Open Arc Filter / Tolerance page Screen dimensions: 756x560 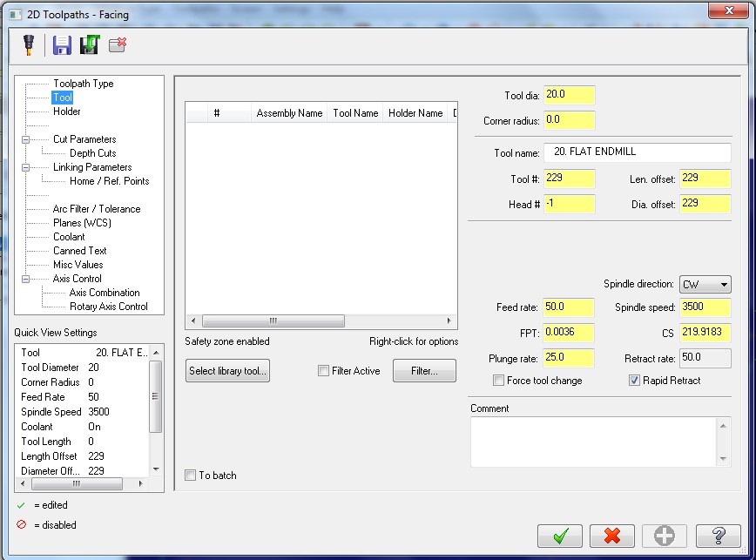[97, 209]
